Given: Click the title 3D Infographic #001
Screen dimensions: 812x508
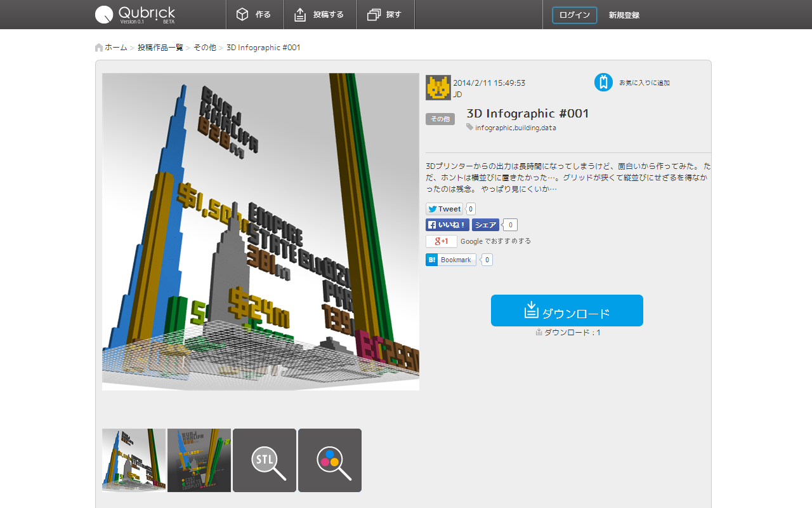Looking at the screenshot, I should click(528, 114).
